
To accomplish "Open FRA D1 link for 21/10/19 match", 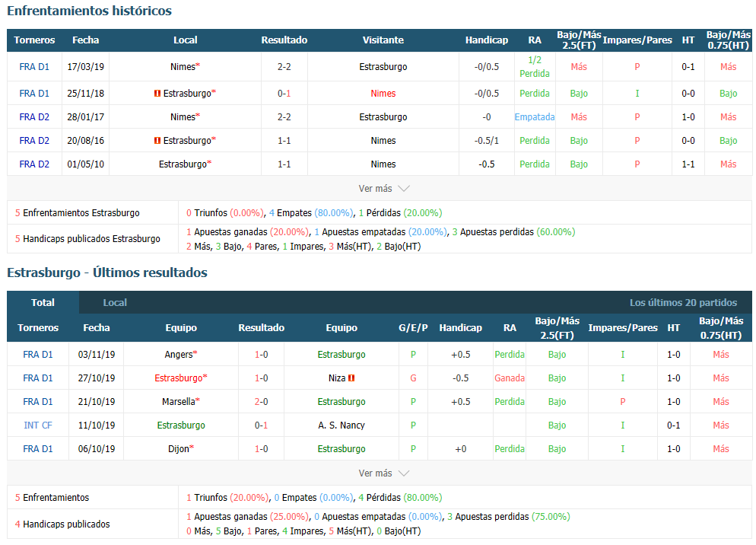I will point(38,402).
